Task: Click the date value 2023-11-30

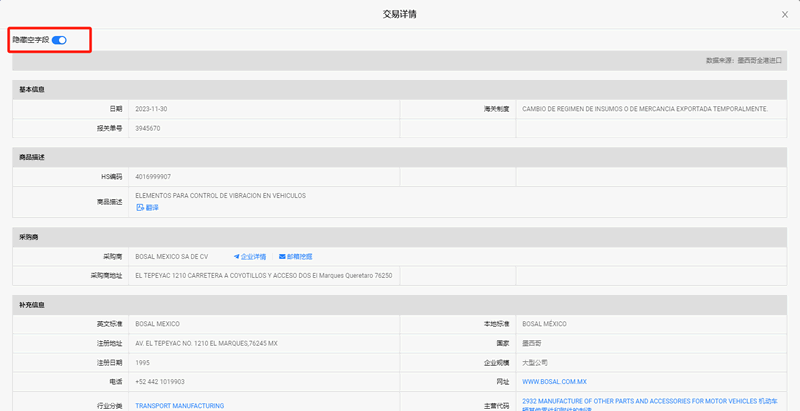Action: coord(151,109)
